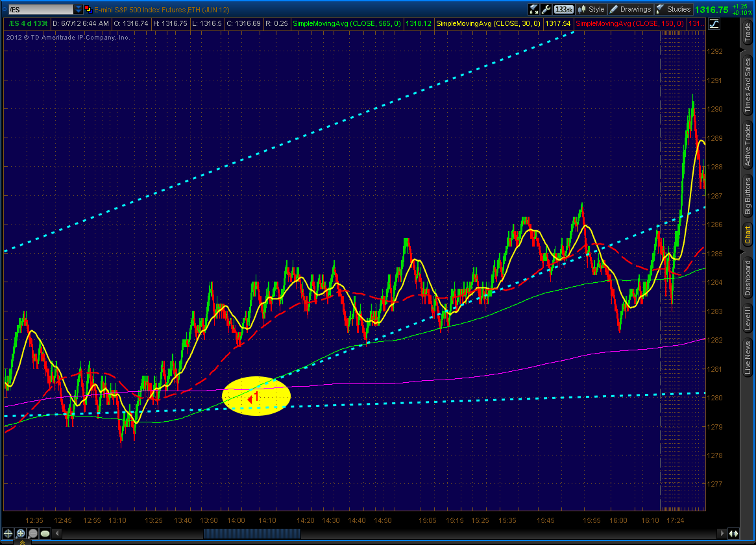Click the horizontal time scrollbar thumb

click(x=252, y=533)
